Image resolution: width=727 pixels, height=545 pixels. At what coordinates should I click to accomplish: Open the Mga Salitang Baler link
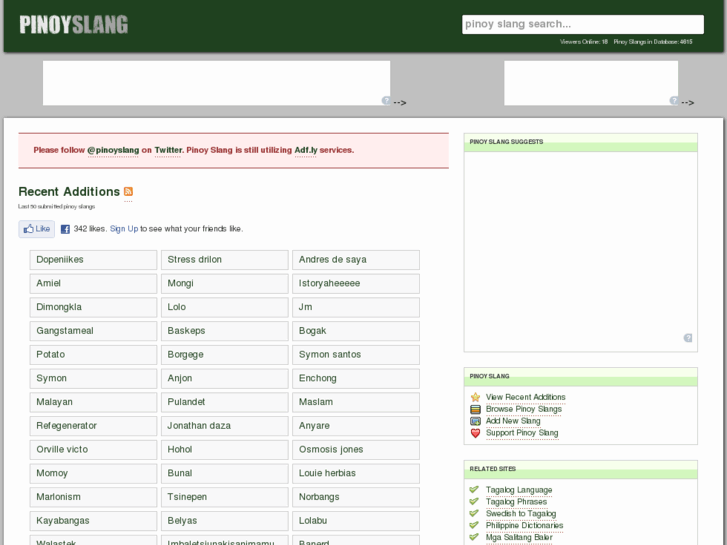519,537
